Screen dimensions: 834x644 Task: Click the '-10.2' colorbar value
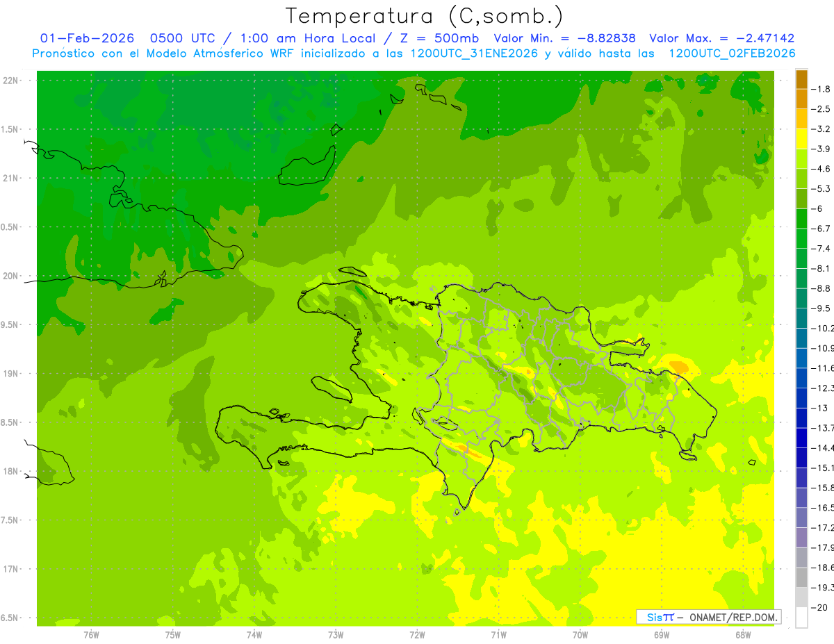point(823,329)
